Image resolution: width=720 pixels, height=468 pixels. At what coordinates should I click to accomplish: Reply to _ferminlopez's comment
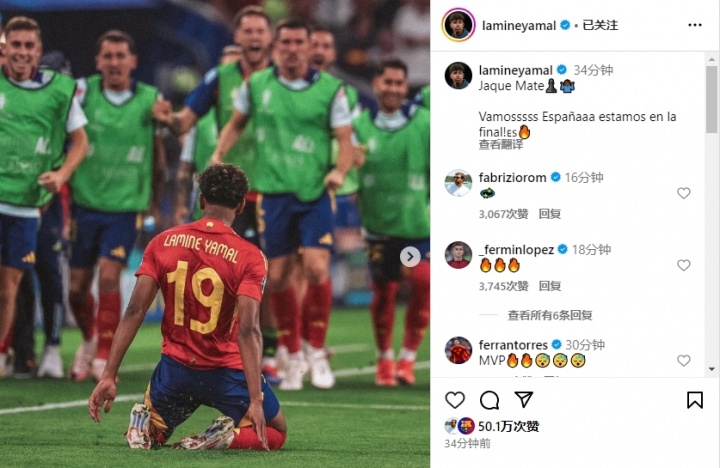pos(550,286)
